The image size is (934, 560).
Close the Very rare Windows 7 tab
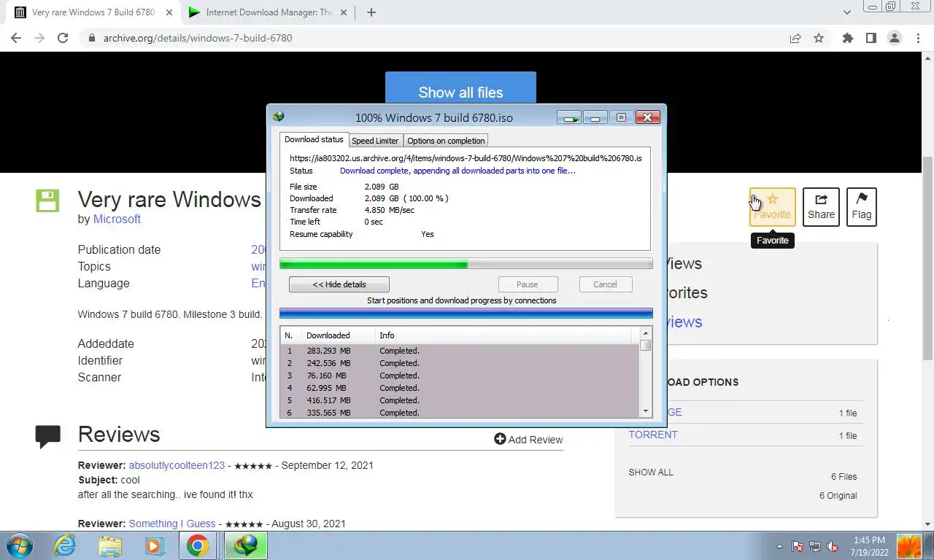point(169,12)
